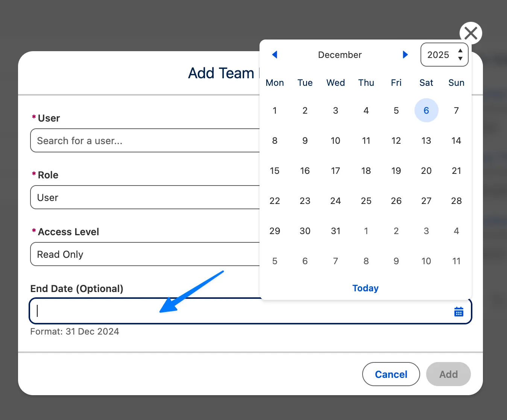Decrement the year with the down stepper
507x420 pixels.
460,59
